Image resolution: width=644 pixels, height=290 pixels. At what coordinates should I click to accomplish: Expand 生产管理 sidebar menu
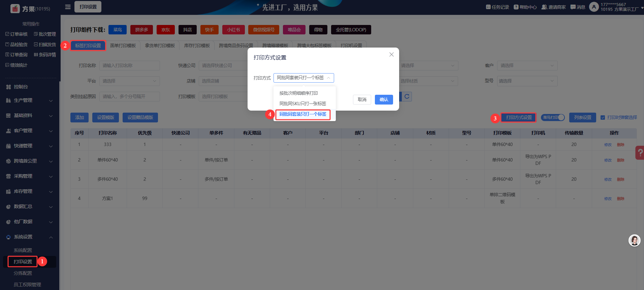[x=30, y=100]
